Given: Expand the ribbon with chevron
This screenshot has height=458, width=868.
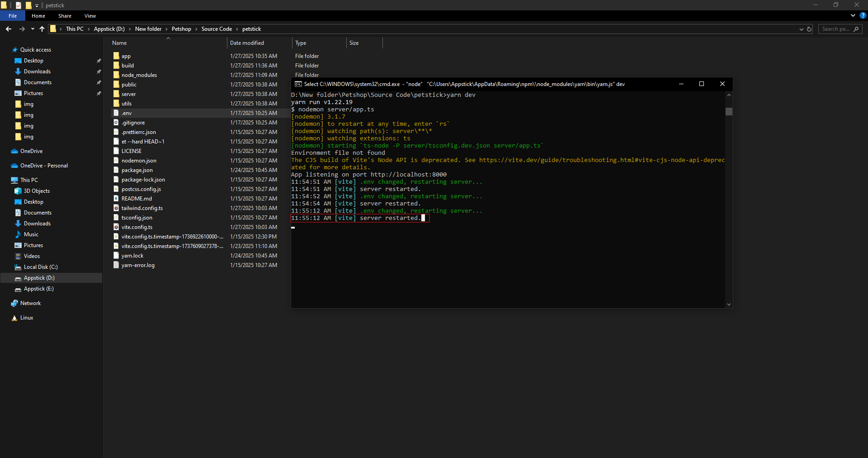Looking at the screenshot, I should point(853,15).
